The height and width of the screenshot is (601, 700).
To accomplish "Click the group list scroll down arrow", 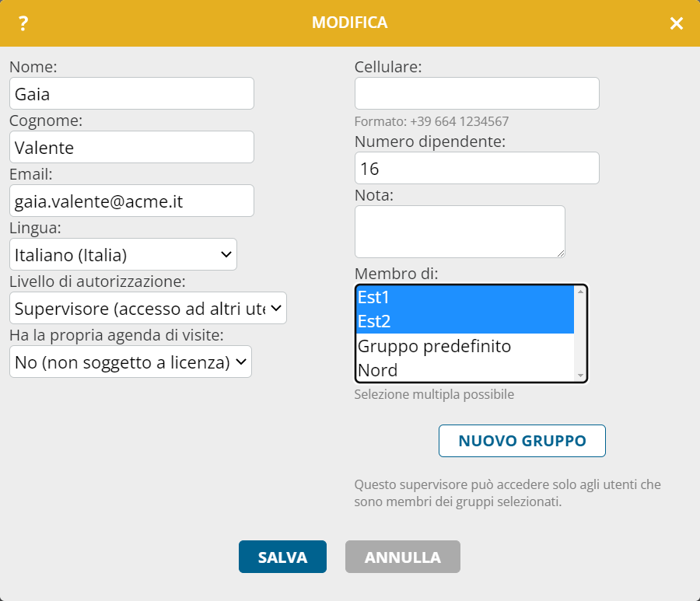I will (x=579, y=376).
